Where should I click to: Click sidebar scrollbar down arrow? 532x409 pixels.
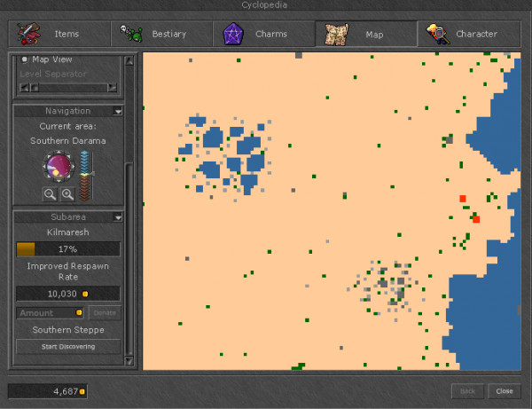(x=129, y=360)
